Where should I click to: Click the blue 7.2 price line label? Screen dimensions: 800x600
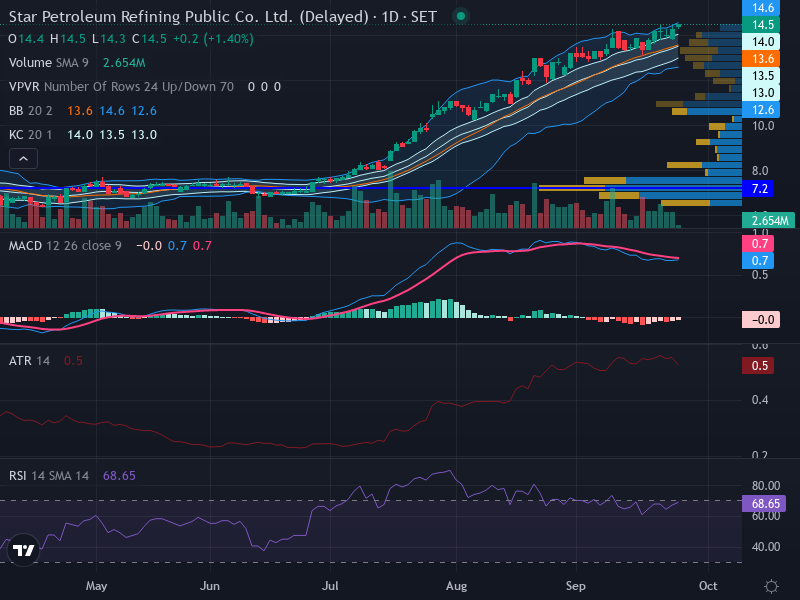tap(759, 189)
